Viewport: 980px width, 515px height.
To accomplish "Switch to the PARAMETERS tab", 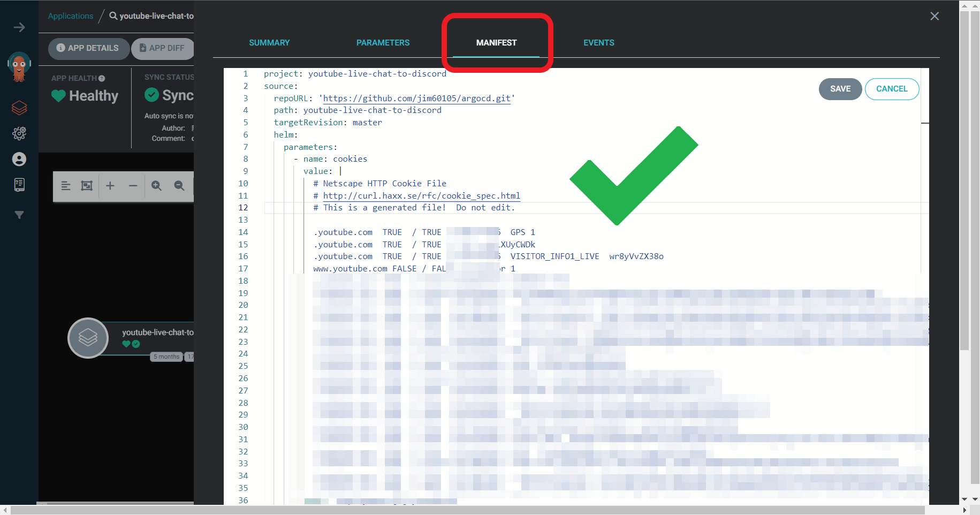I will [383, 43].
